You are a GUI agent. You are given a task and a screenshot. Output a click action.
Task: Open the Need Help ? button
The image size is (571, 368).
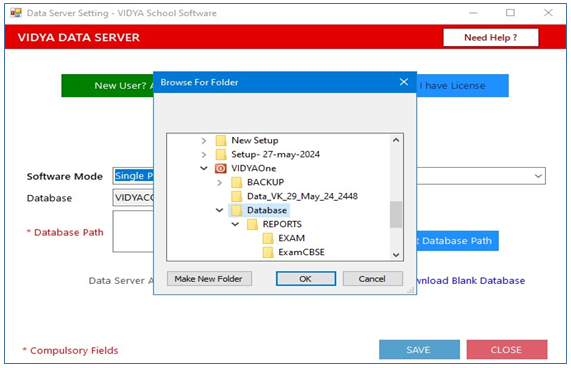click(491, 37)
